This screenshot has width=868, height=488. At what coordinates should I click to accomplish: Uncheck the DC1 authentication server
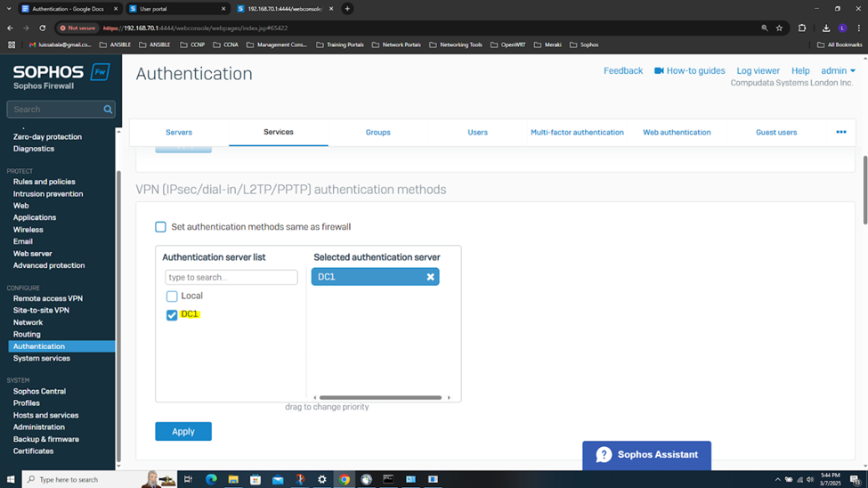point(172,314)
